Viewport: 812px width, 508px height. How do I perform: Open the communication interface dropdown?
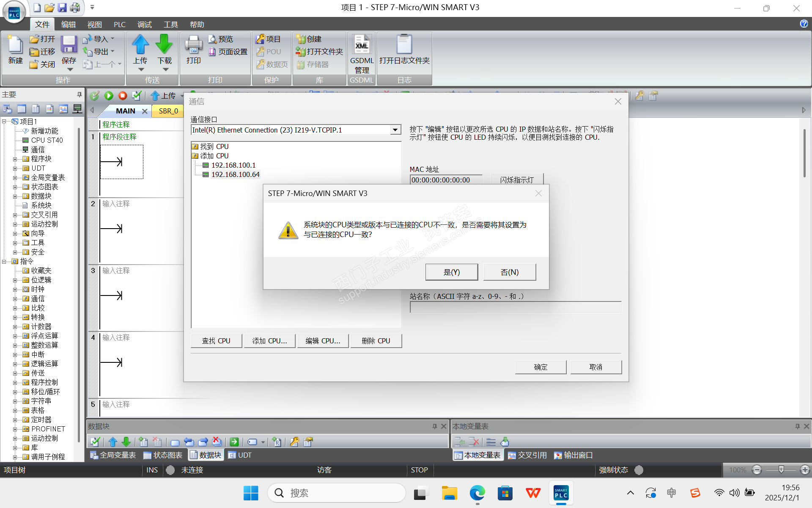[x=395, y=130]
